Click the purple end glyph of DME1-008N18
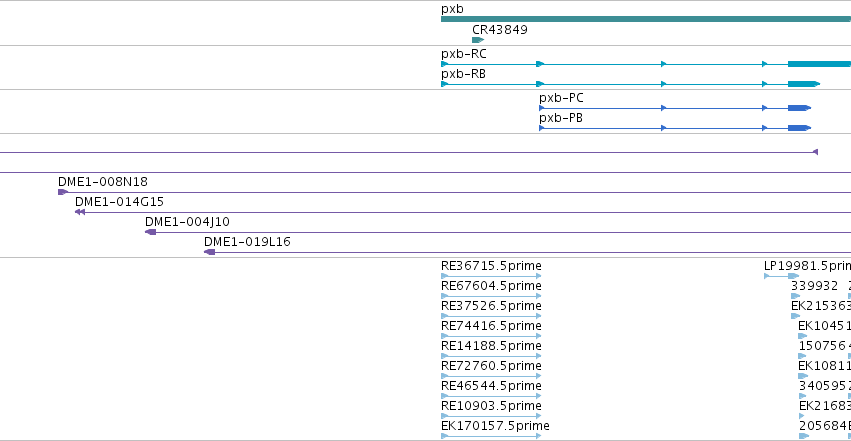This screenshot has height=441, width=851. (x=63, y=192)
